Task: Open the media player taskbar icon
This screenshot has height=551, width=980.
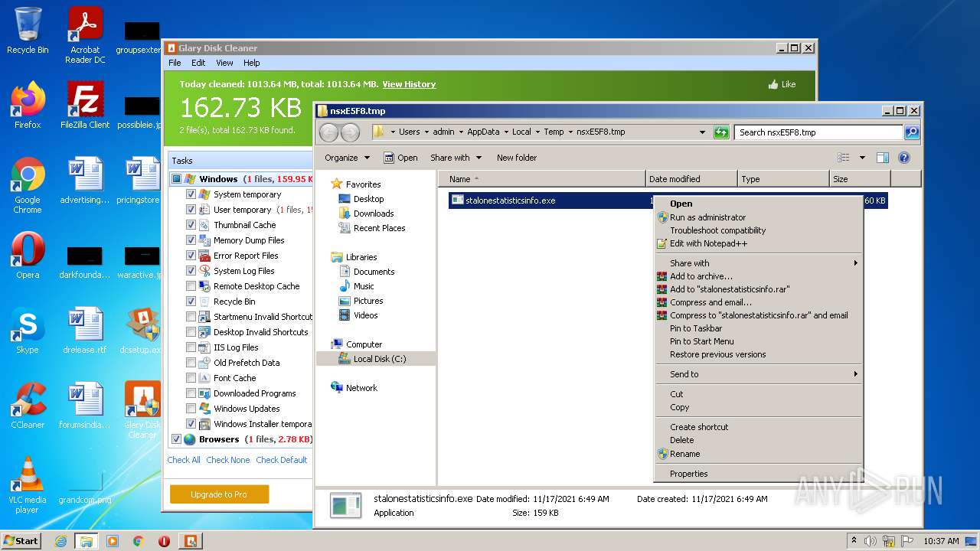Action: [x=113, y=541]
